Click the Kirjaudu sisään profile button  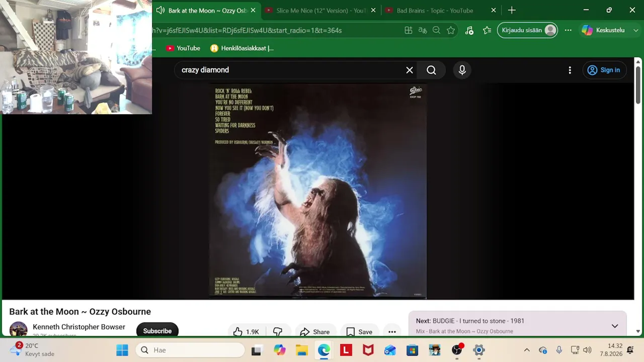pos(527,30)
